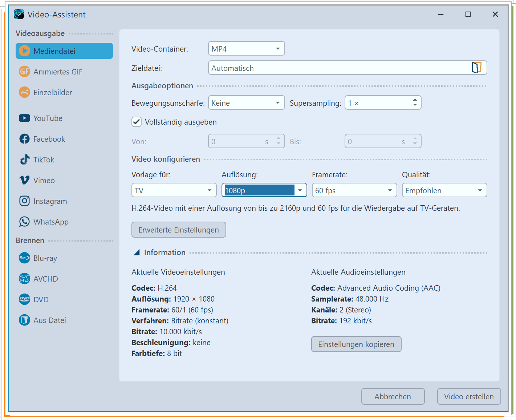Viewport: 516px width, 420px height.
Task: Click the text 'Aktuelle Audioeinstellungen'
Action: pos(358,272)
